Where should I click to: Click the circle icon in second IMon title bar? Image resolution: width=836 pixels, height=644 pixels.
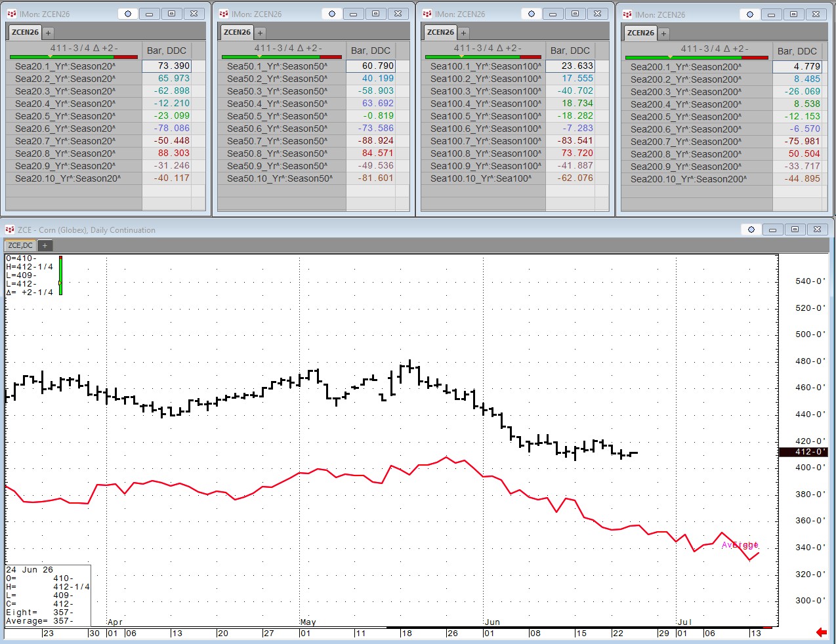pos(332,14)
